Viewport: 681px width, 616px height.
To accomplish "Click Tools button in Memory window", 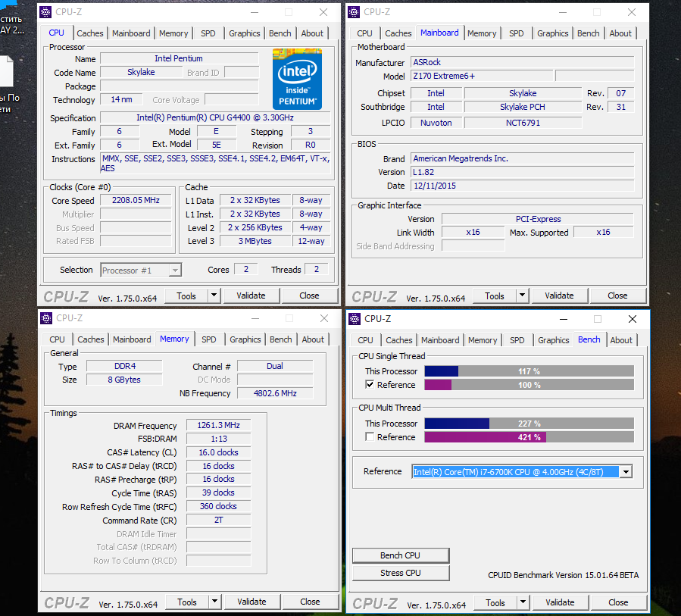I will pyautogui.click(x=187, y=602).
